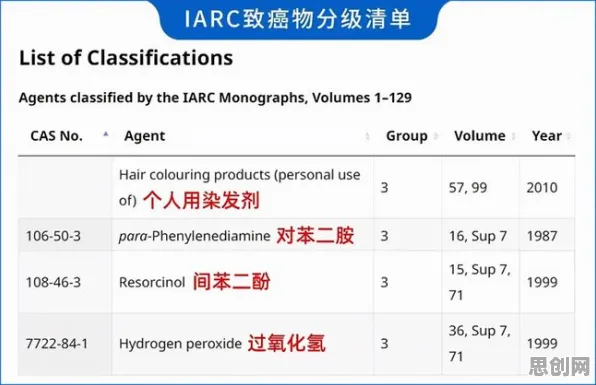Select the Hydrogen peroxide agent cell
The image size is (596, 385).
(243, 344)
